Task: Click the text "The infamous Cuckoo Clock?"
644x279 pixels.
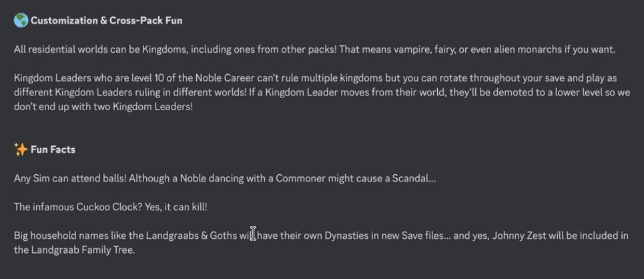Action: (x=75, y=207)
